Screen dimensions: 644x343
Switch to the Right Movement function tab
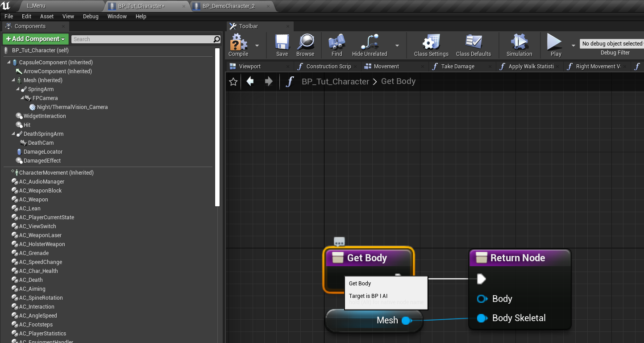pos(597,66)
